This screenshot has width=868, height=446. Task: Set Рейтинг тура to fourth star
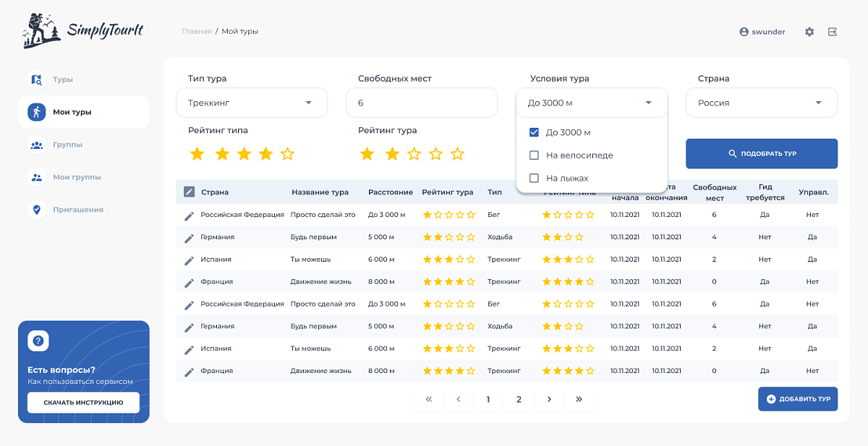(x=435, y=154)
